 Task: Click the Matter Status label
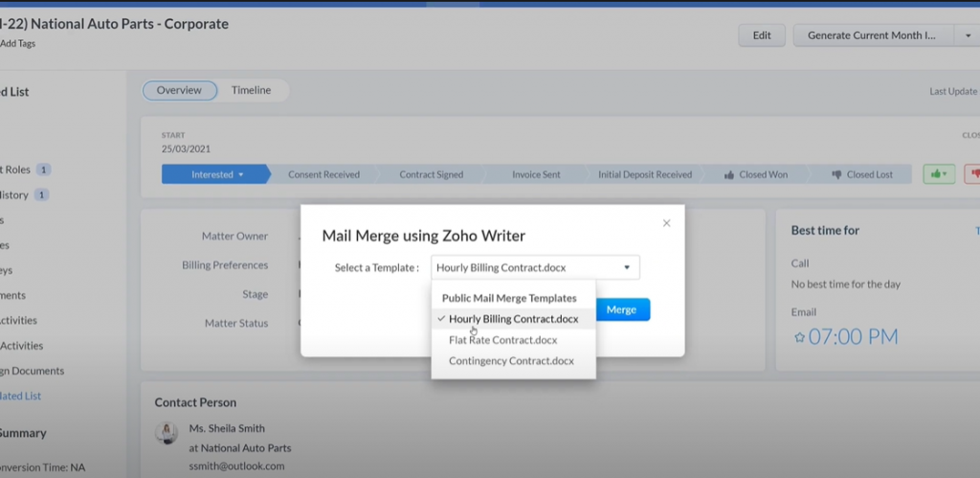pyautogui.click(x=236, y=324)
